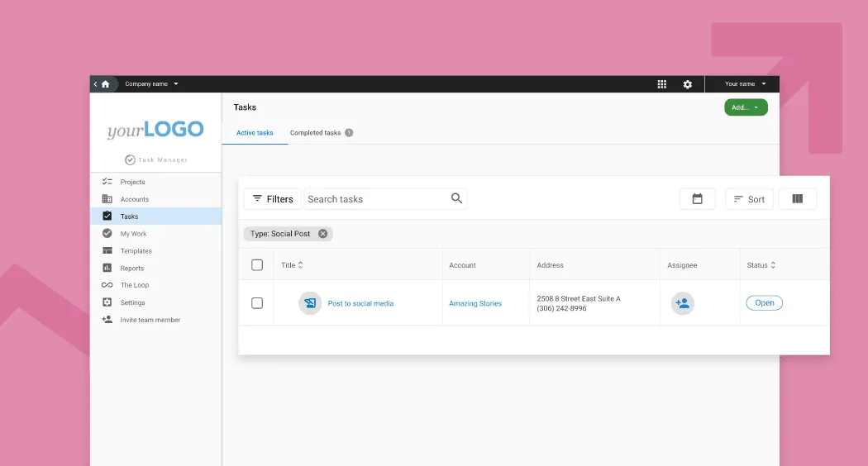Open the calendar view button
The height and width of the screenshot is (466, 868).
pos(697,199)
